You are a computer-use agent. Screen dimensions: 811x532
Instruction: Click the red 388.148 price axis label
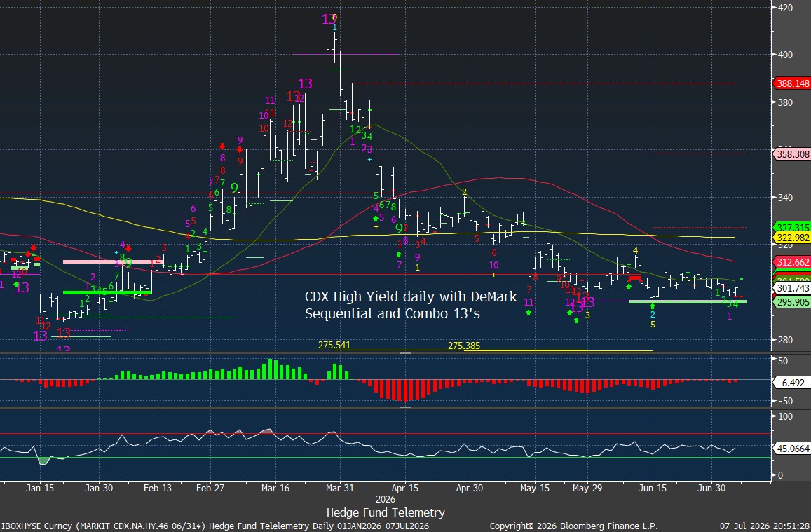tap(791, 83)
